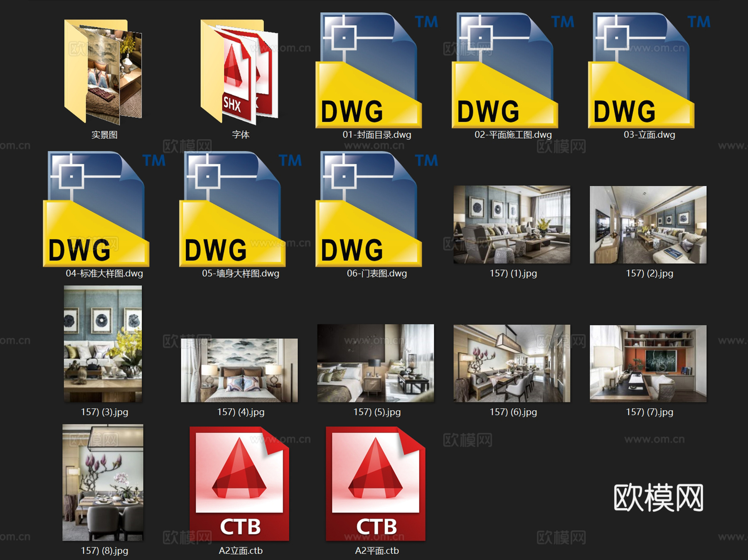Click the file name 157) (5).jpg
Viewport: 748px width, 560px height.
pyautogui.click(x=377, y=412)
